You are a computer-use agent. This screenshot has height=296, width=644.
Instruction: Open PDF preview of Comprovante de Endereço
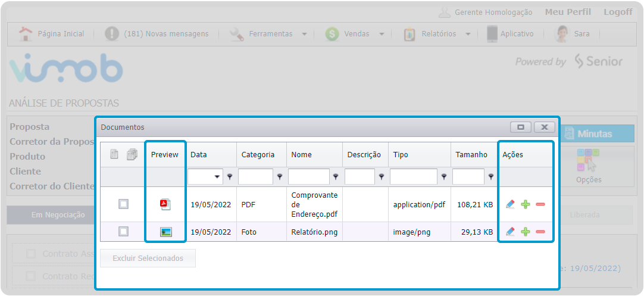(x=165, y=204)
